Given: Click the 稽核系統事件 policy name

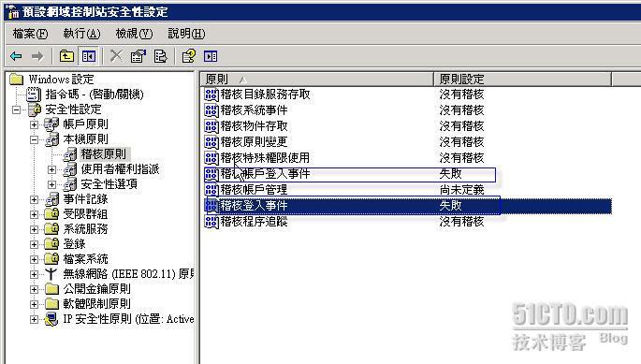Looking at the screenshot, I should point(254,110).
